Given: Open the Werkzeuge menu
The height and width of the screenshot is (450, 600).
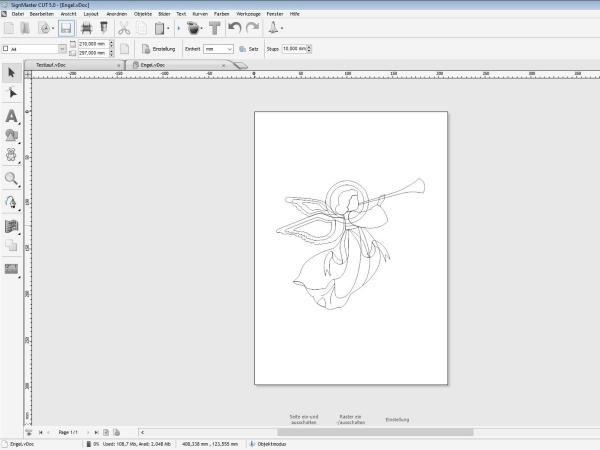Looking at the screenshot, I should (248, 13).
